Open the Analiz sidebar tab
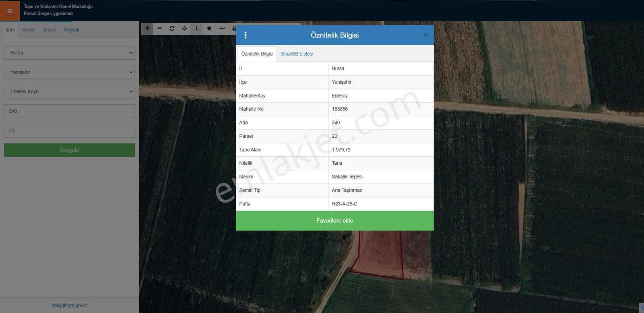The height and width of the screenshot is (313, 644). click(x=50, y=30)
